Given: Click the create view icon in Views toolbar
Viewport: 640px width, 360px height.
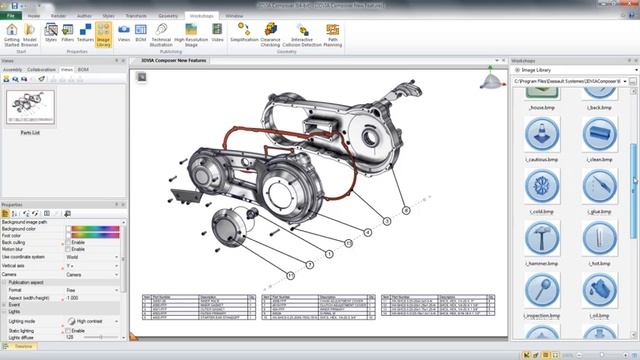Looking at the screenshot, I should 6,79.
